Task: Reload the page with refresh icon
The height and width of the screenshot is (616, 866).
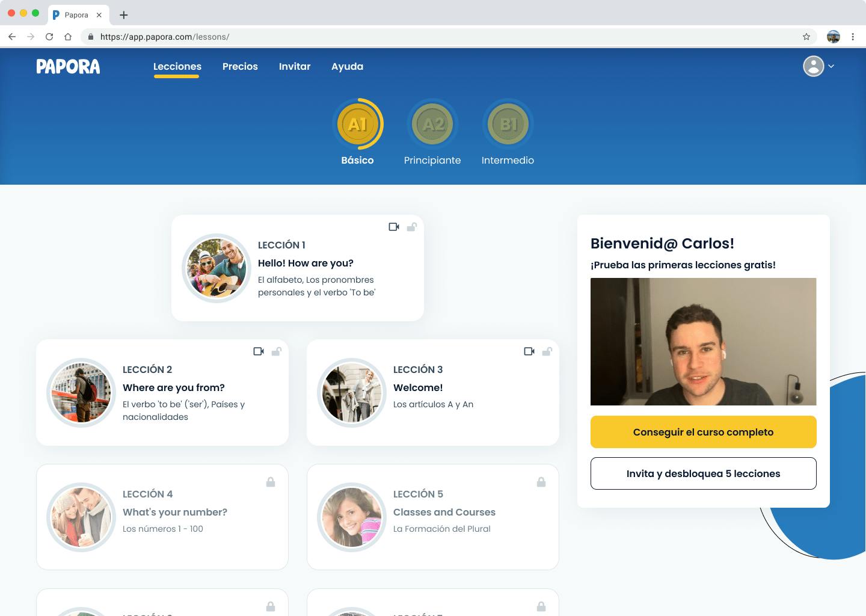Action: tap(49, 37)
